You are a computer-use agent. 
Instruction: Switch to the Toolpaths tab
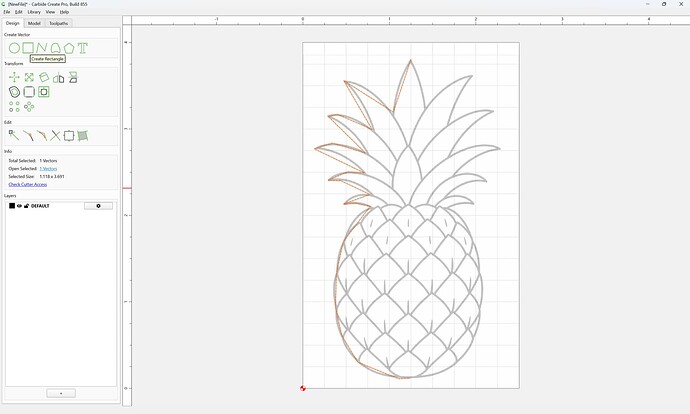click(59, 23)
